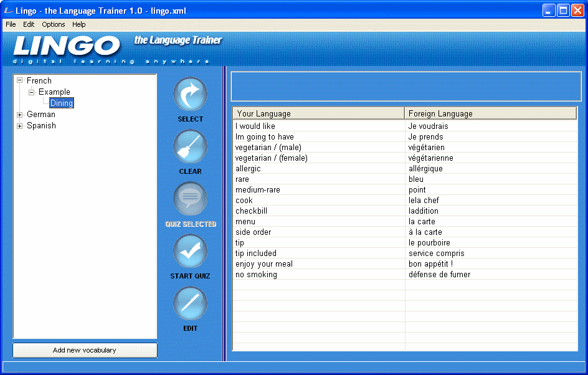Viewport: 588px width, 375px height.
Task: Select the Spanish tree label
Action: click(x=41, y=126)
